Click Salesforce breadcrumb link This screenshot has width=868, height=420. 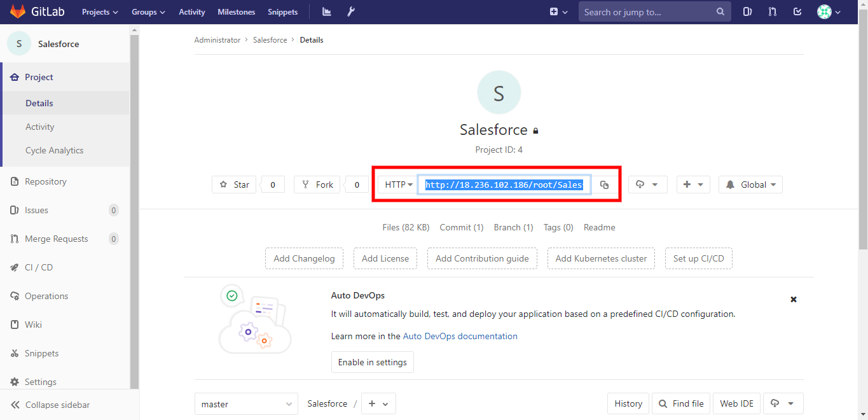(270, 40)
